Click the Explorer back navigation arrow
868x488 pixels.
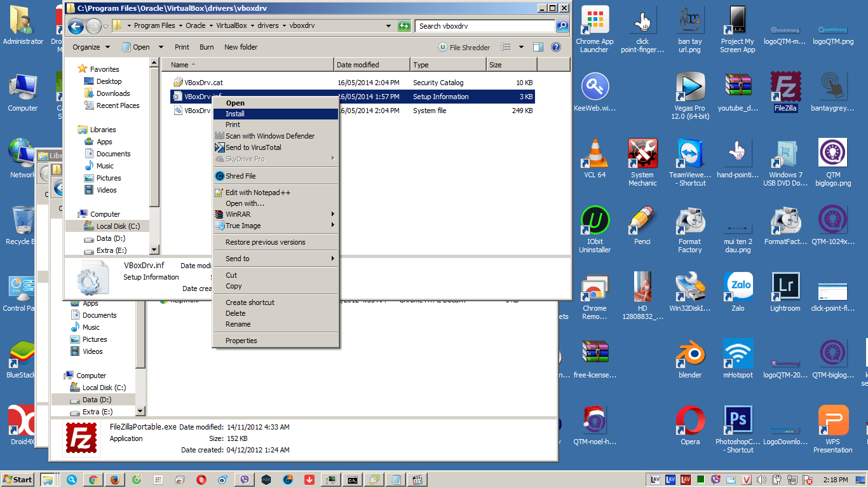[x=76, y=26]
